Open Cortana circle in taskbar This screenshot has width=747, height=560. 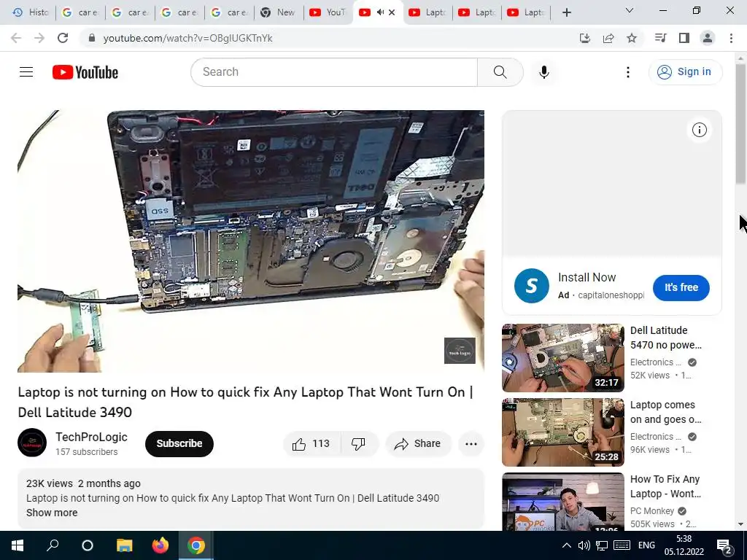point(88,545)
